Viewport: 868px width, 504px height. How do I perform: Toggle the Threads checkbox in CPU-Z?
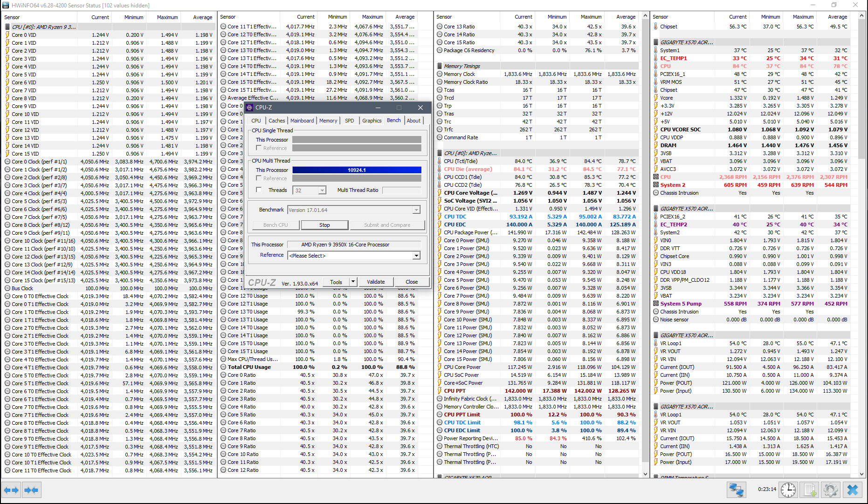(259, 190)
